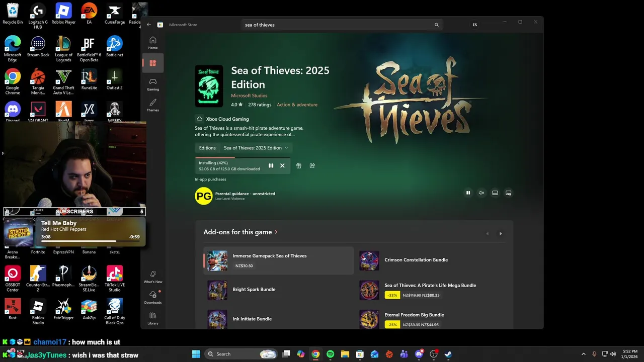The width and height of the screenshot is (644, 362).
Task: Click the Editions label
Action: click(207, 148)
